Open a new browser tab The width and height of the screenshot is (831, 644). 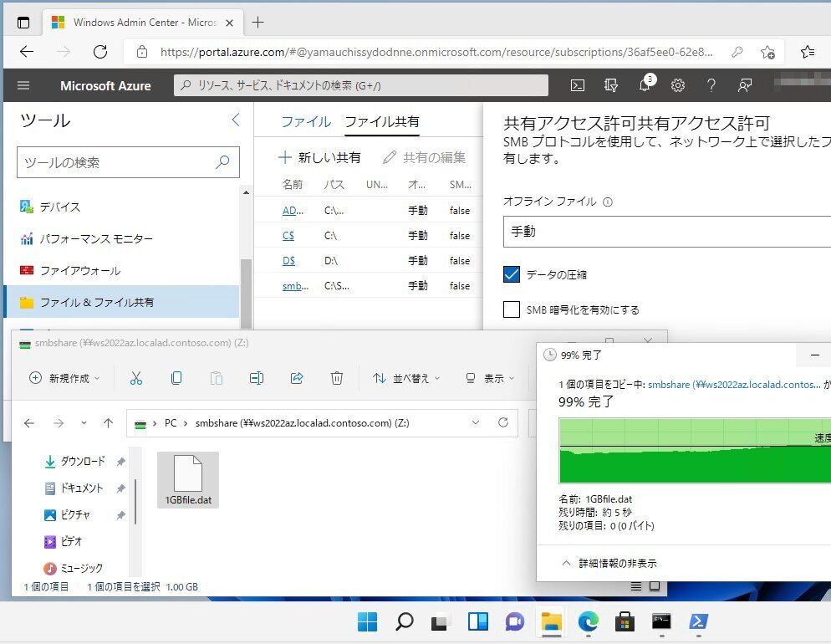point(257,23)
